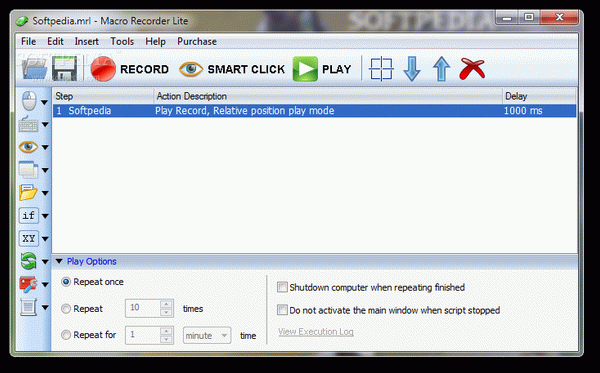Open the File menu
This screenshot has height=373, width=600.
point(28,41)
